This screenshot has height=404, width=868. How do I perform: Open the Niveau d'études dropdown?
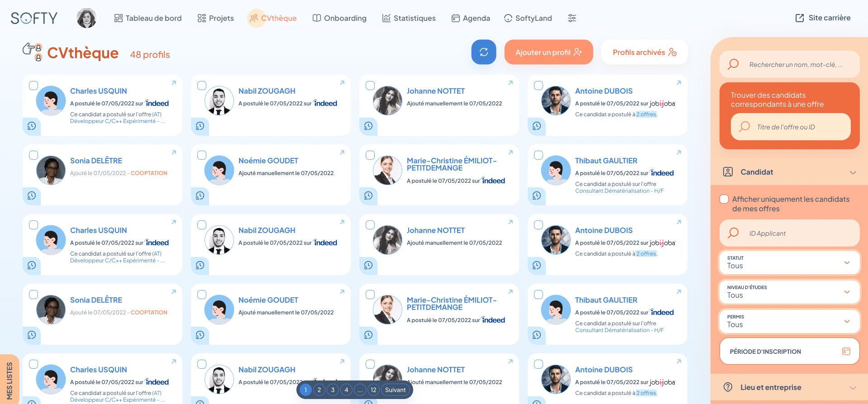coord(789,292)
